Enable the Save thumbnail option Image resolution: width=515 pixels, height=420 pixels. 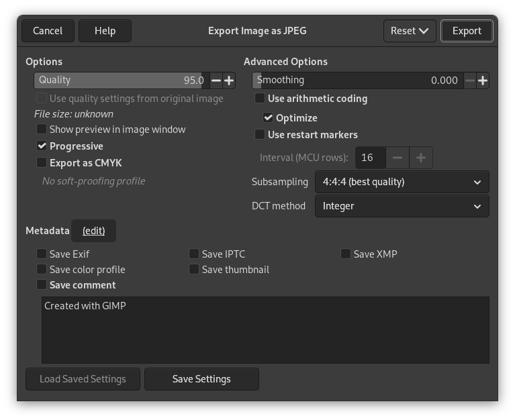click(x=194, y=270)
